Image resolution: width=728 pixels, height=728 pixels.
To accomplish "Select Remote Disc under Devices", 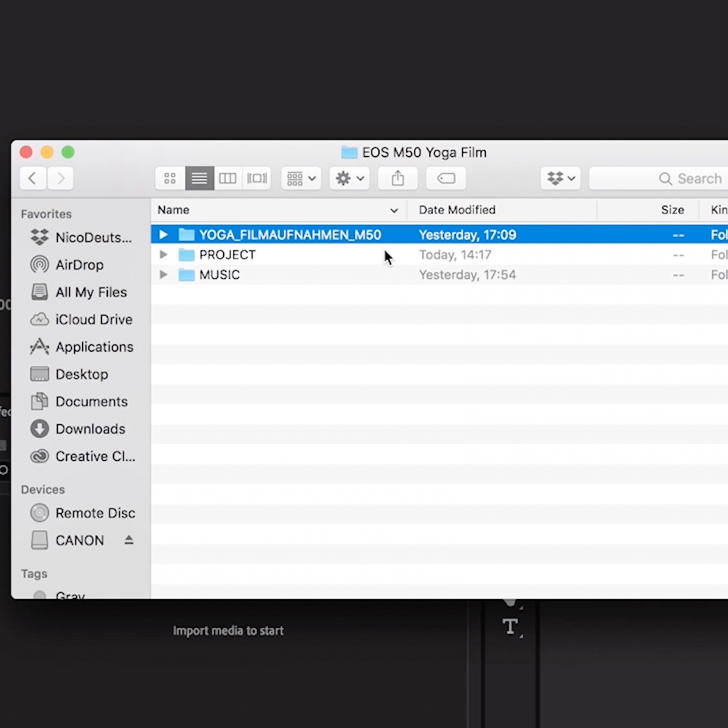I will (x=83, y=513).
